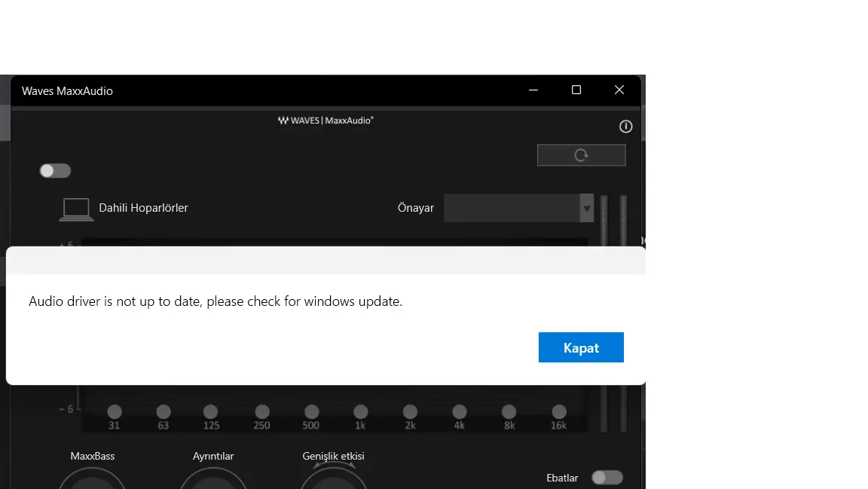Close the Waves MaxxAudio window
This screenshot has height=489, width=868.
coord(619,90)
